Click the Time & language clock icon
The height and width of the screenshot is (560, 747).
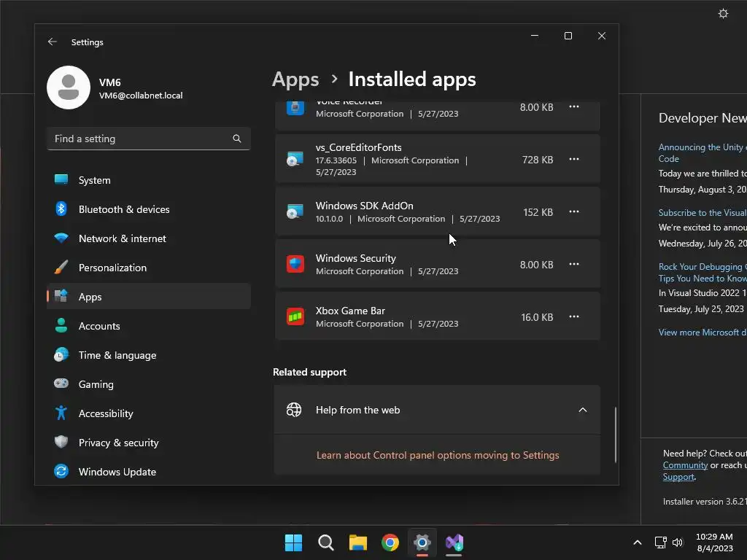pyautogui.click(x=61, y=355)
